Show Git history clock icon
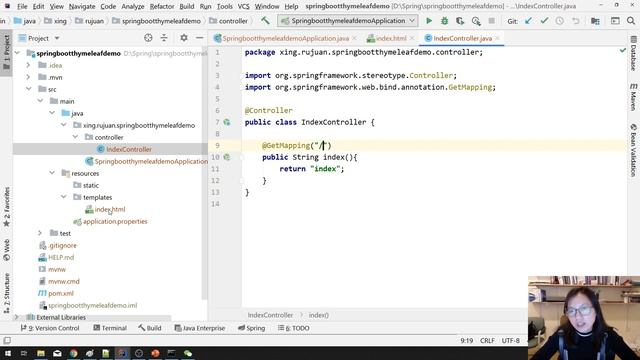 560,21
